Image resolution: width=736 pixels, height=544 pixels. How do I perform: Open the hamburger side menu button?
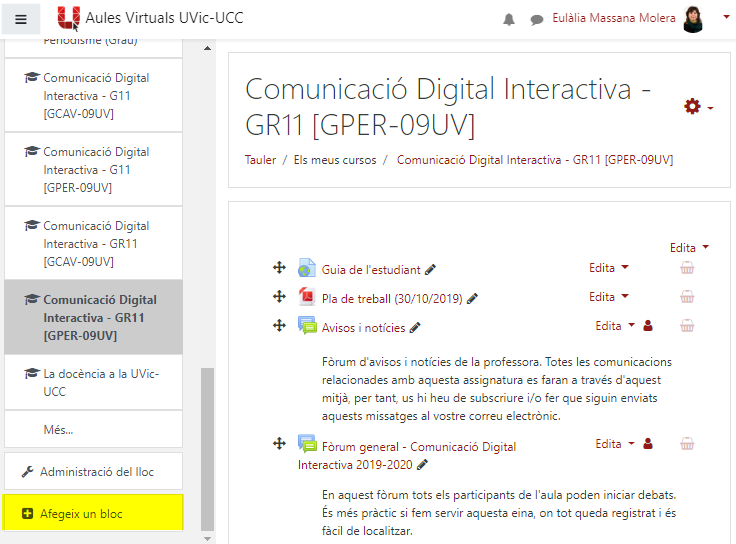click(21, 19)
